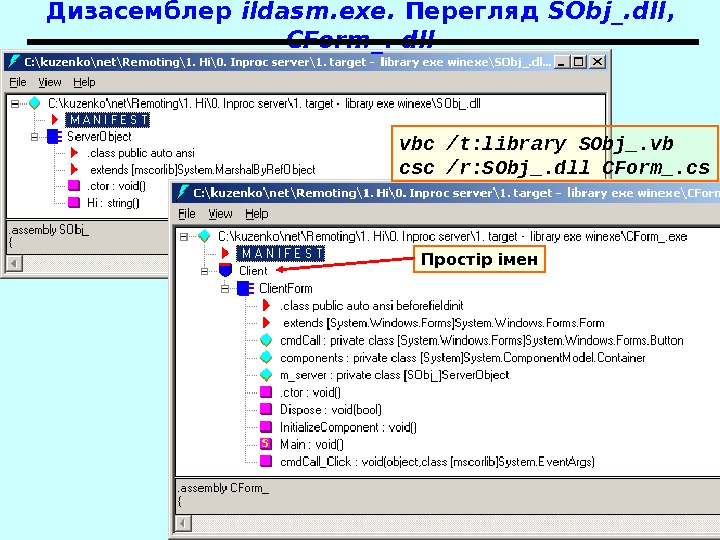Select 'extends [mscorlib]System.MarshalByRefObject' row

pos(202,170)
